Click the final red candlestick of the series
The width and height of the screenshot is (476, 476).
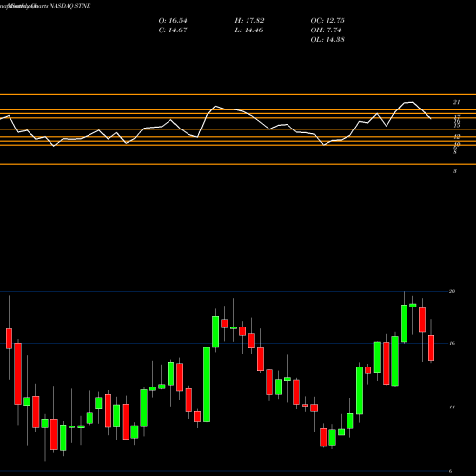(431, 347)
